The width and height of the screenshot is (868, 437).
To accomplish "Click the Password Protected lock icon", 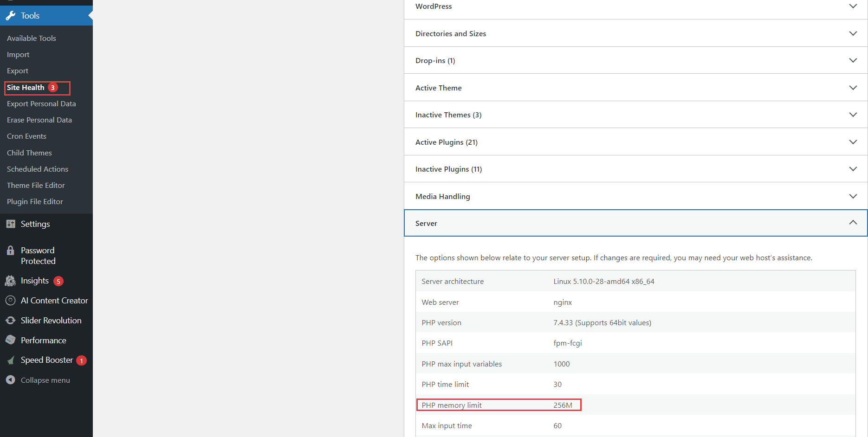I will [11, 251].
